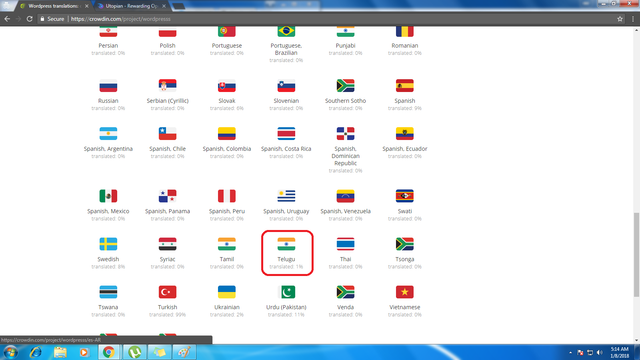Choose the Spanish, Costa Rica flag icon
Image resolution: width=640 pixels, height=360 pixels.
point(286,134)
